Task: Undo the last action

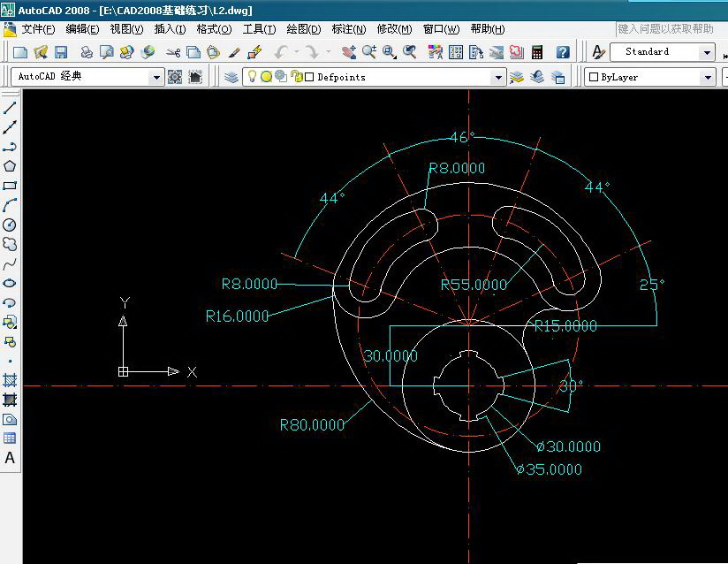Action: click(280, 52)
